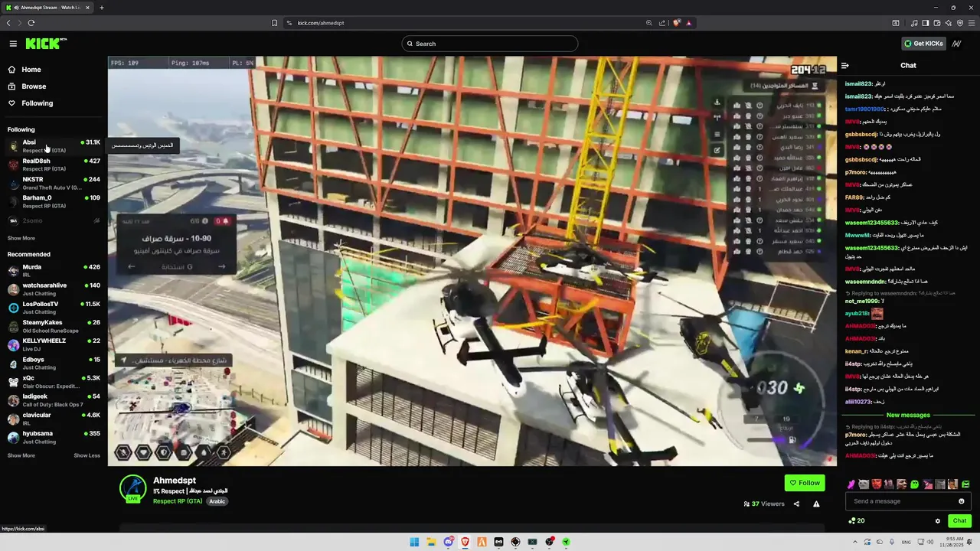Open Following page in sidebar
The height and width of the screenshot is (551, 980).
(38, 103)
